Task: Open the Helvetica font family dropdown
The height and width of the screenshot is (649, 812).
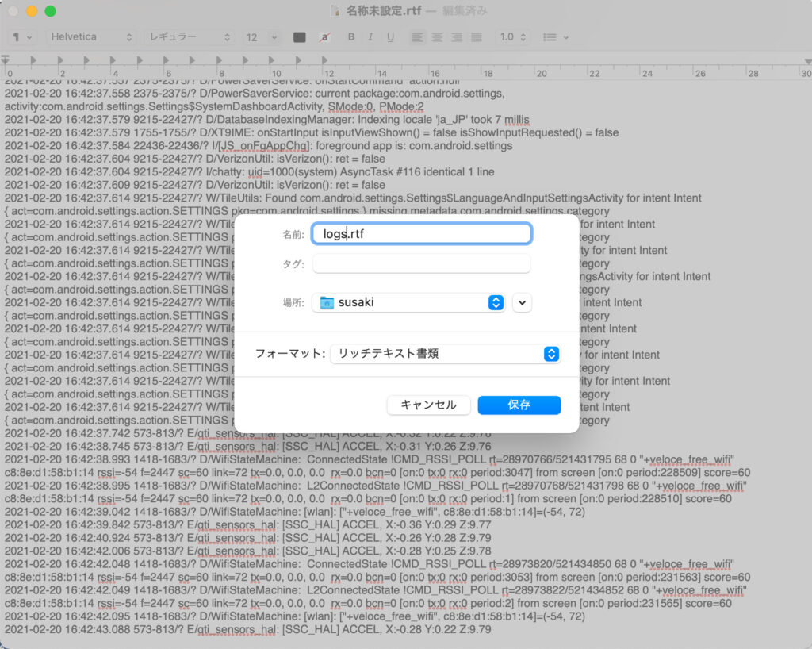Action: [90, 37]
